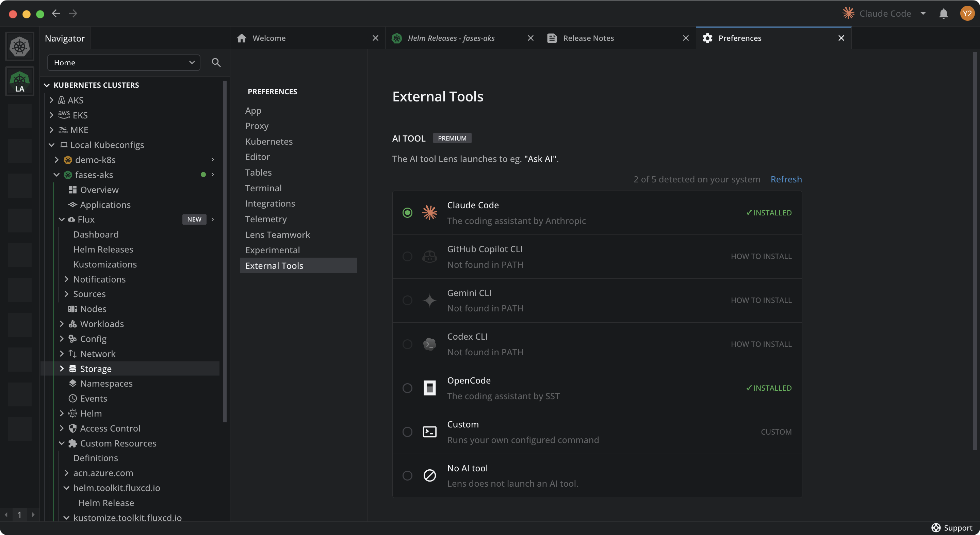Click HOW TO INSTALL for GitHub Copilot CLI
The image size is (980, 535).
[x=761, y=257]
